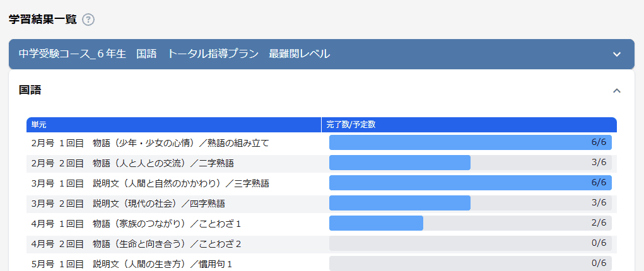Collapse the 国語 section chevron

(617, 91)
